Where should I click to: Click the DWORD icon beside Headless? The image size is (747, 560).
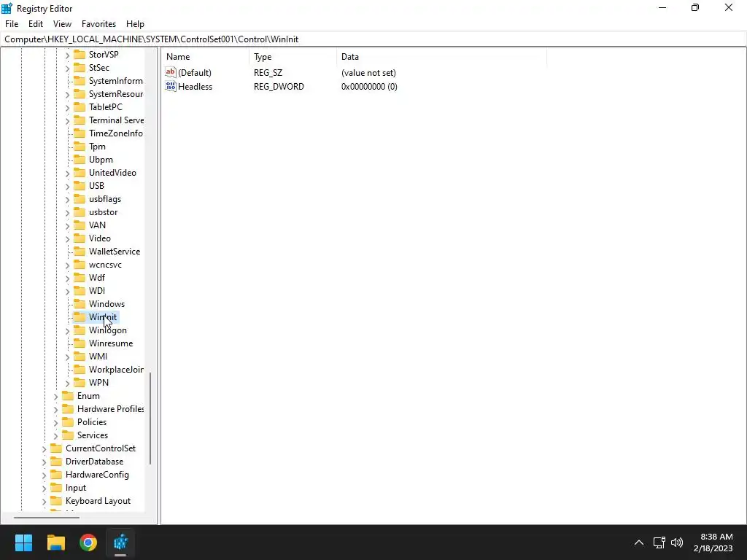tap(171, 86)
